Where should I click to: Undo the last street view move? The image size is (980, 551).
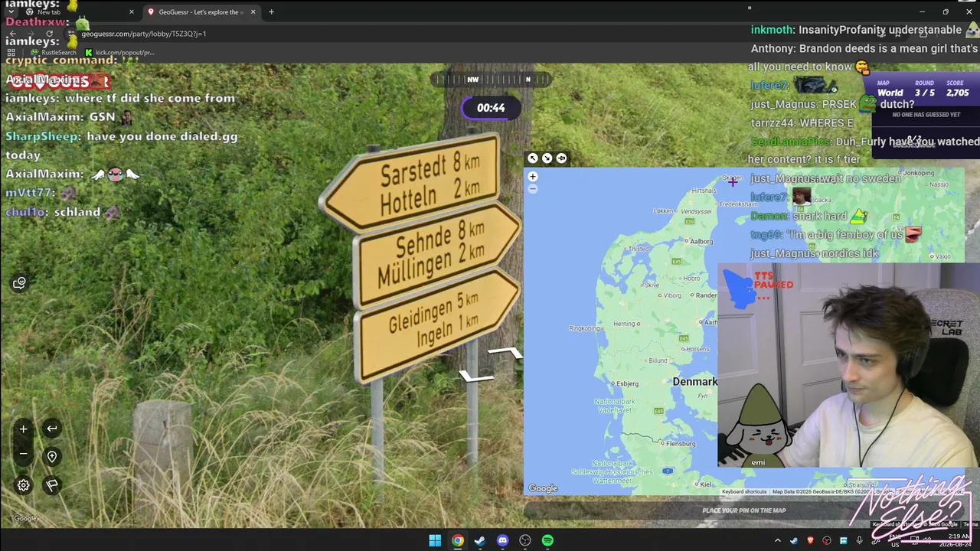(52, 429)
